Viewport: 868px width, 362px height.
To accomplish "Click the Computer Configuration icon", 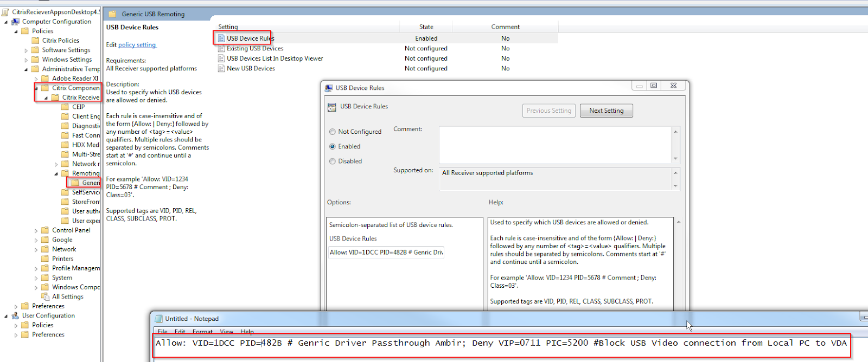I will (x=15, y=22).
